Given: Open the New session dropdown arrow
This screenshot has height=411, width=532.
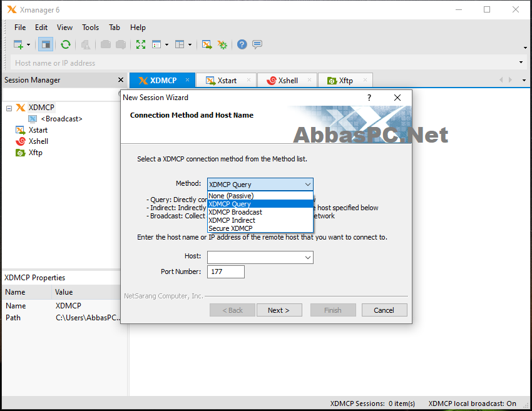Looking at the screenshot, I should point(29,44).
